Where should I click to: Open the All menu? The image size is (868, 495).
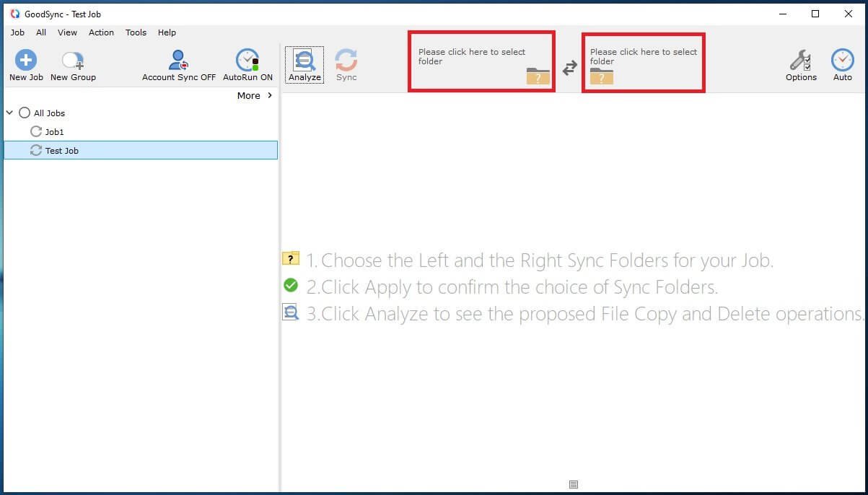(x=41, y=32)
